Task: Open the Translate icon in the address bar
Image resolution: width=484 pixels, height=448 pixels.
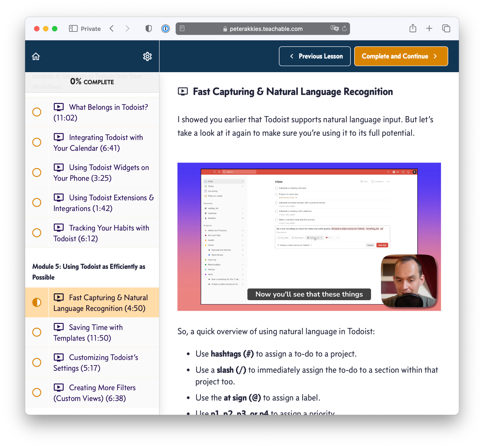Action: pos(335,28)
